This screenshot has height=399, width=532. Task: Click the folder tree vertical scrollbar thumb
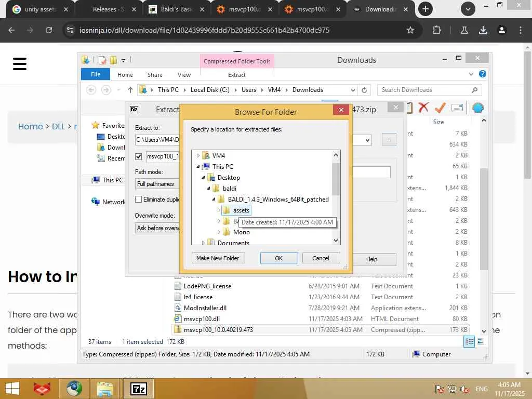tap(336, 179)
